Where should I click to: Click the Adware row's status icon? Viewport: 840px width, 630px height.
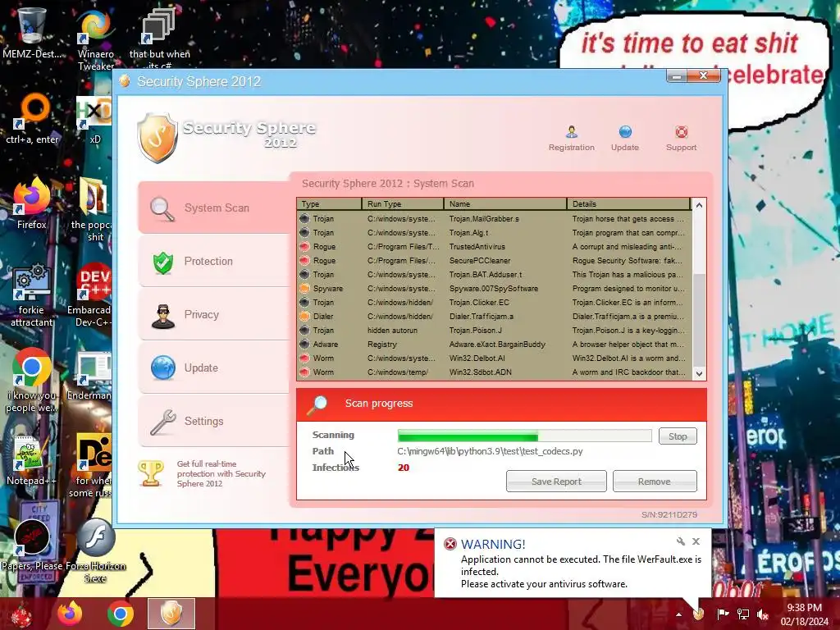click(x=305, y=344)
